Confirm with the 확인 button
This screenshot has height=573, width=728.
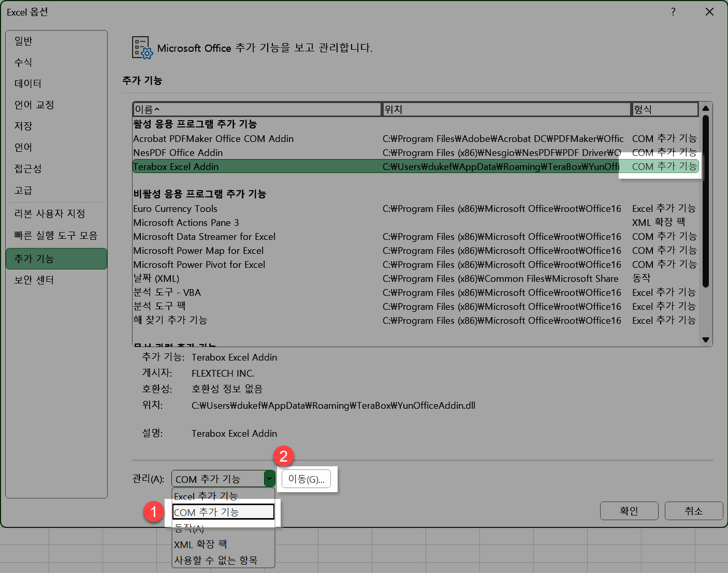[x=629, y=511]
